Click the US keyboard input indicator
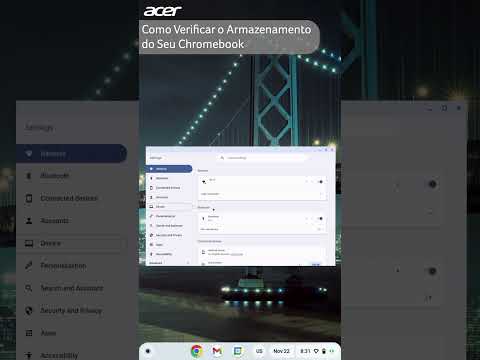 (259, 351)
